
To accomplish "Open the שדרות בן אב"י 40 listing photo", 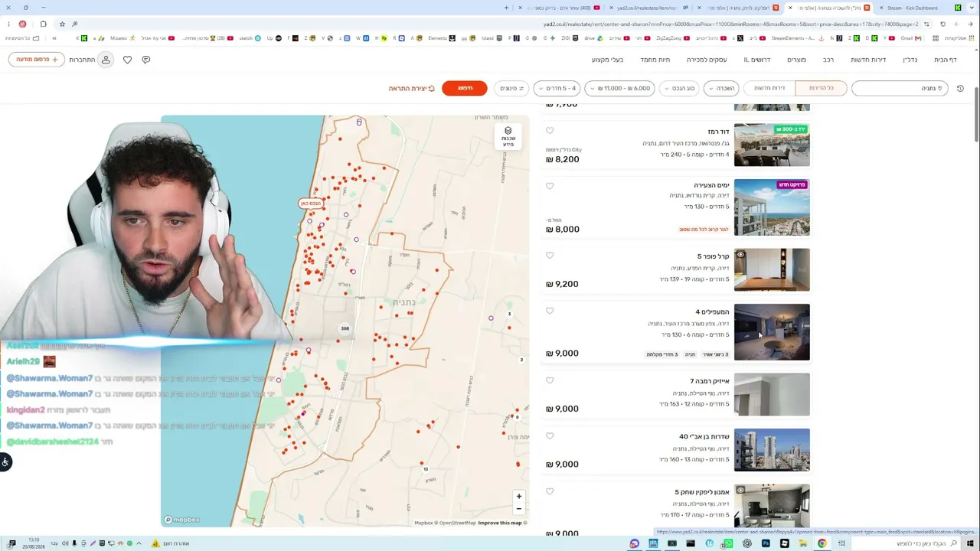I will [x=772, y=450].
